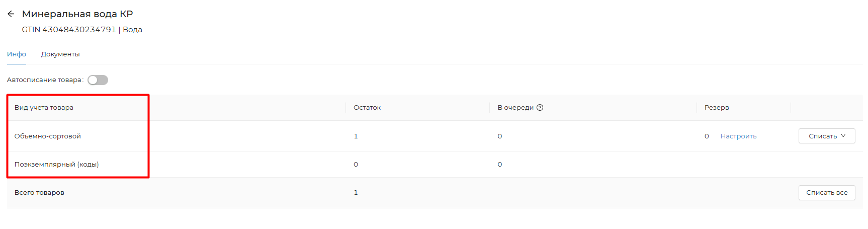Click the Вид учета товара column header
This screenshot has height=229, width=868.
tap(44, 108)
